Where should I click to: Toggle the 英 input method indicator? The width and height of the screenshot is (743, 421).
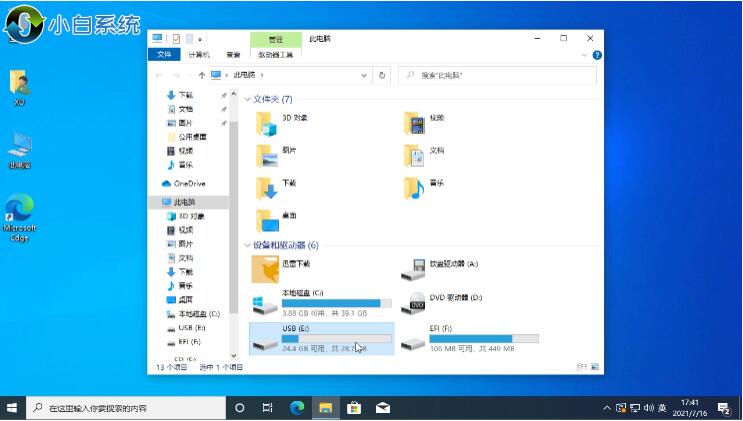click(x=662, y=408)
